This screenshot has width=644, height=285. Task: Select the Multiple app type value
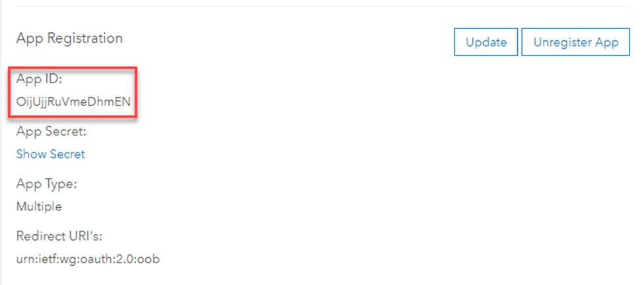click(x=39, y=206)
